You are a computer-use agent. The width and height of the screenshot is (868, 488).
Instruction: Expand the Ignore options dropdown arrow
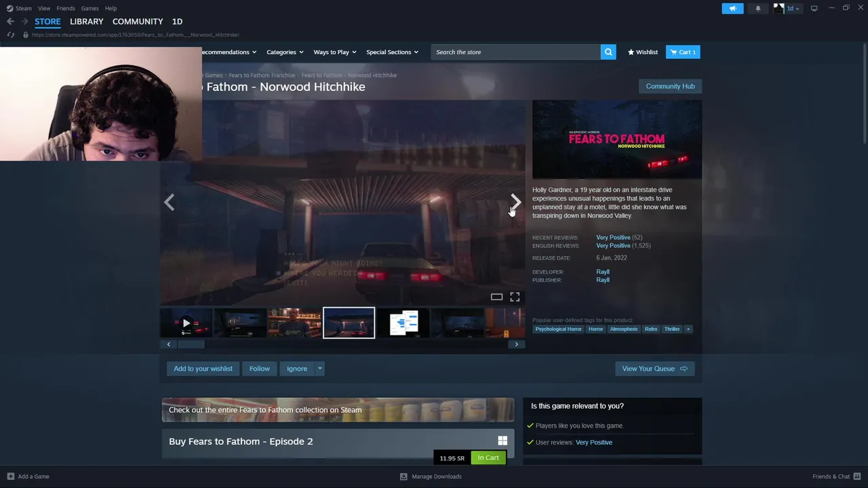click(319, 369)
